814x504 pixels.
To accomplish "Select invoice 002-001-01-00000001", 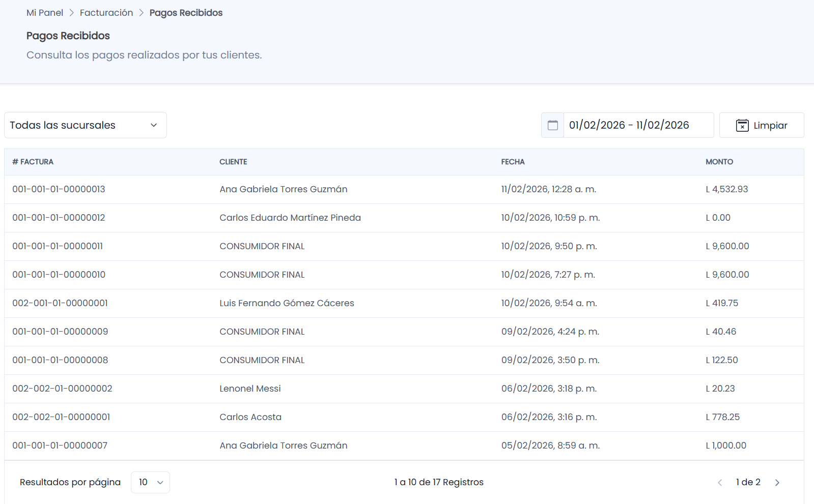I will click(60, 303).
